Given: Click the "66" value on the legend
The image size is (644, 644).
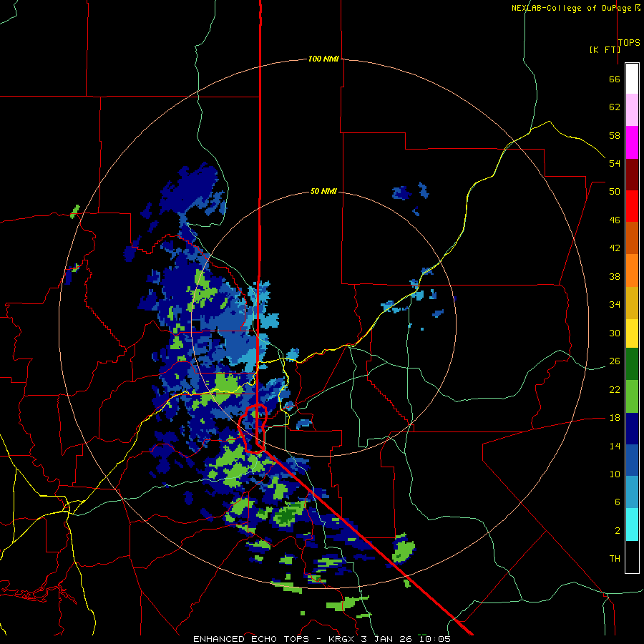Looking at the screenshot, I should 615,79.
